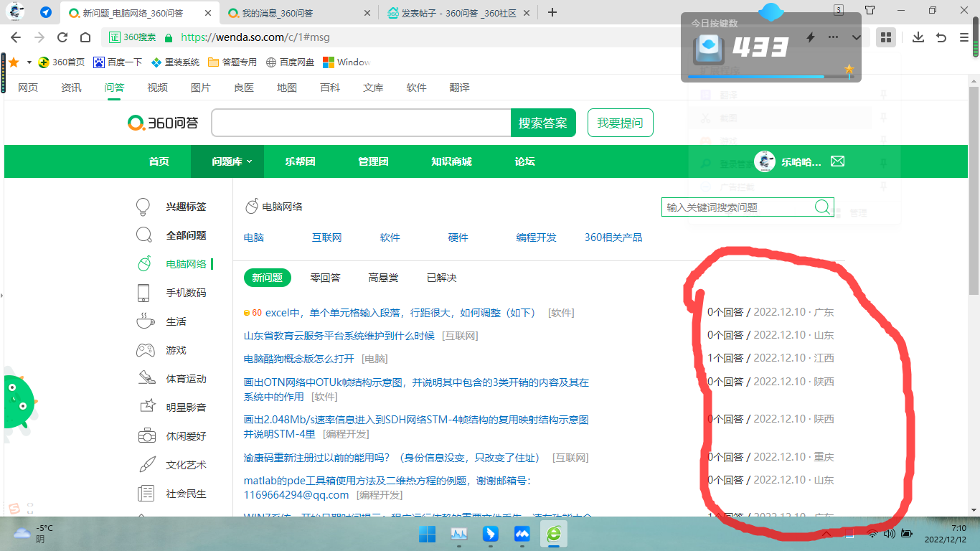
Task: Select 兴趣标签 in the sidebar
Action: tap(186, 207)
